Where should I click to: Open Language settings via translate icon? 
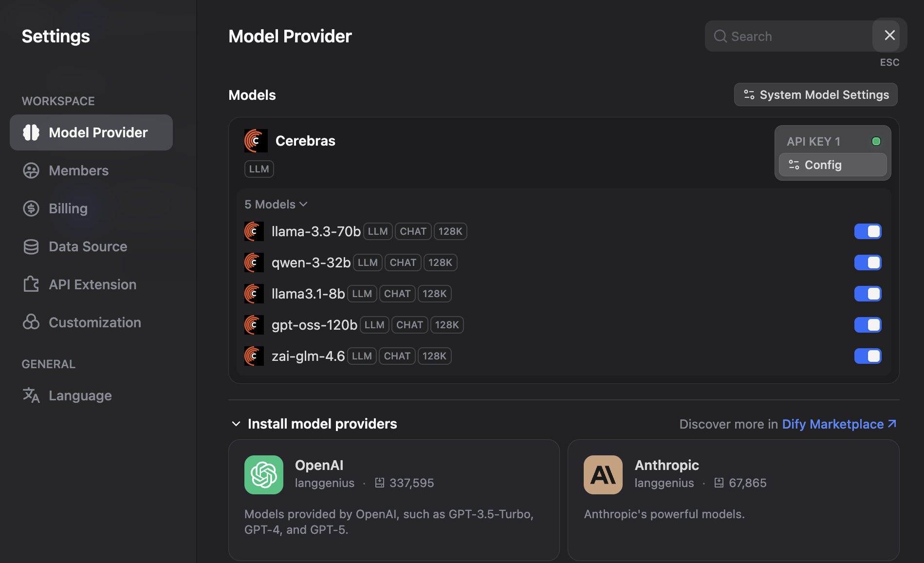tap(31, 395)
